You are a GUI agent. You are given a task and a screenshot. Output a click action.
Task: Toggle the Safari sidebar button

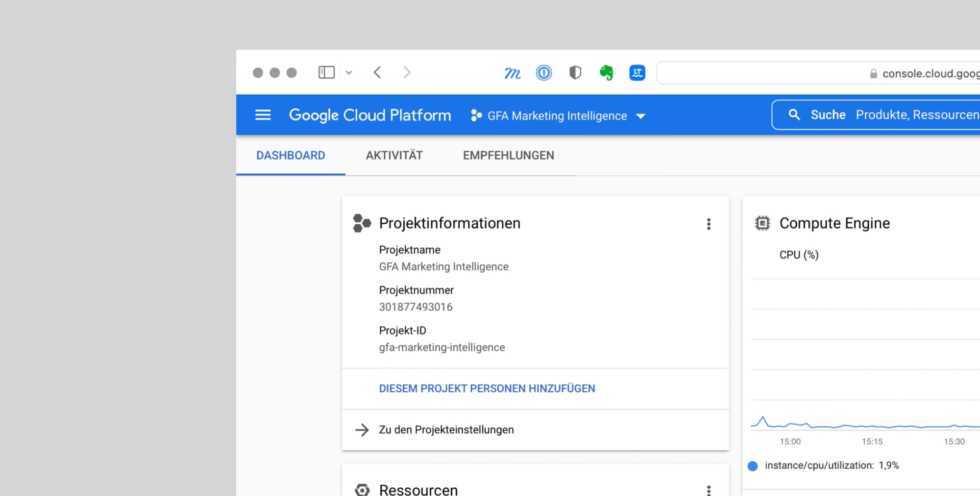click(326, 72)
